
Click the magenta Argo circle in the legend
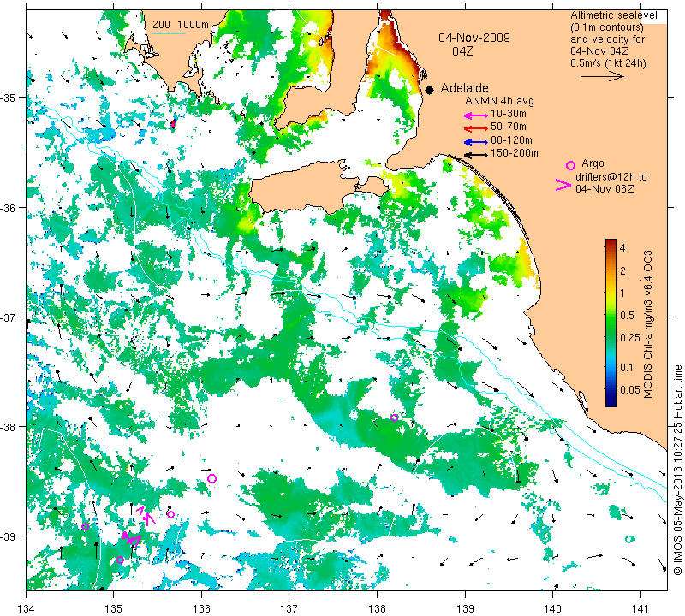tap(570, 165)
